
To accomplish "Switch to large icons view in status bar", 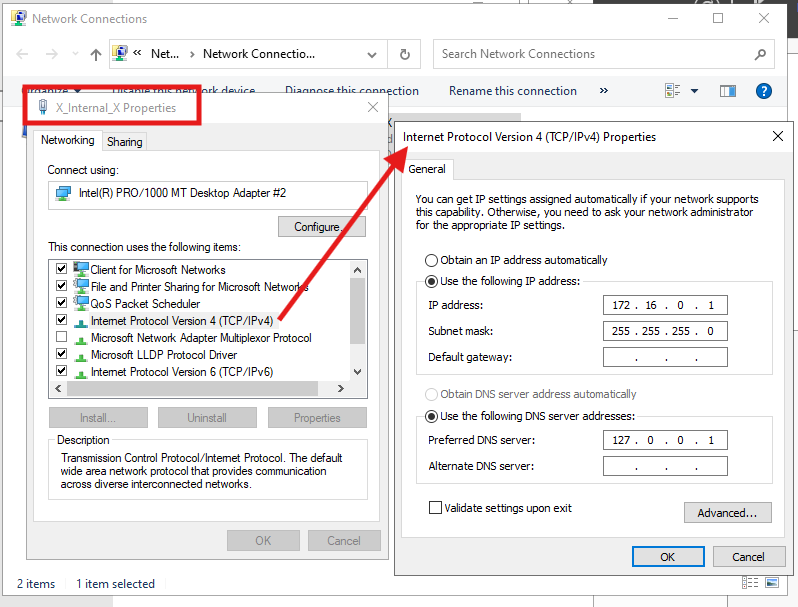I will point(772,583).
